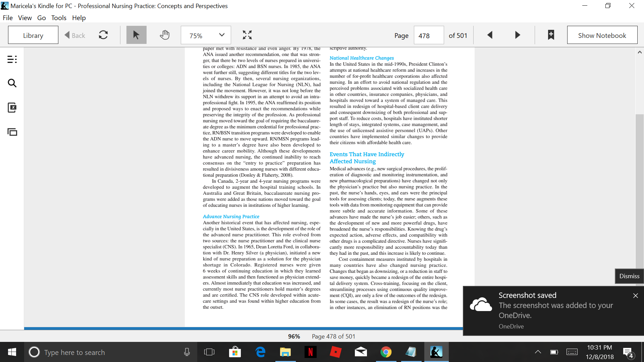Screen dimensions: 644x362
Task: Open Microsoft Store from taskbar
Action: pyautogui.click(x=235, y=352)
